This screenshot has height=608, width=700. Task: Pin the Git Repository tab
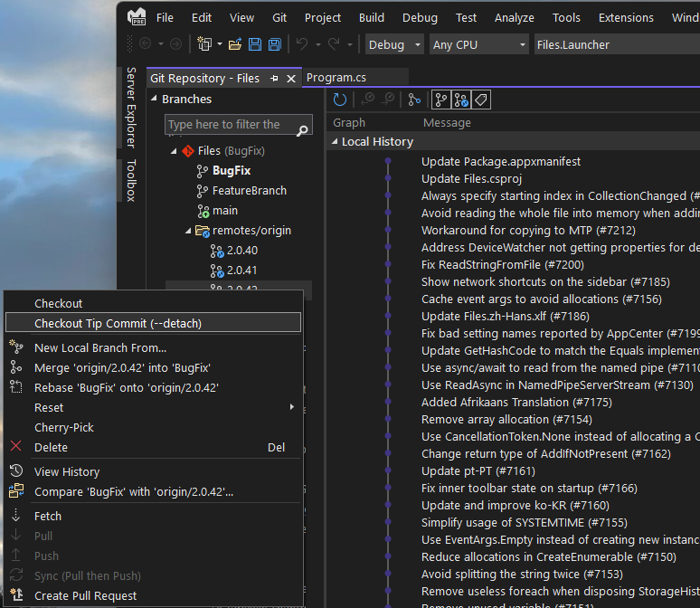point(275,79)
